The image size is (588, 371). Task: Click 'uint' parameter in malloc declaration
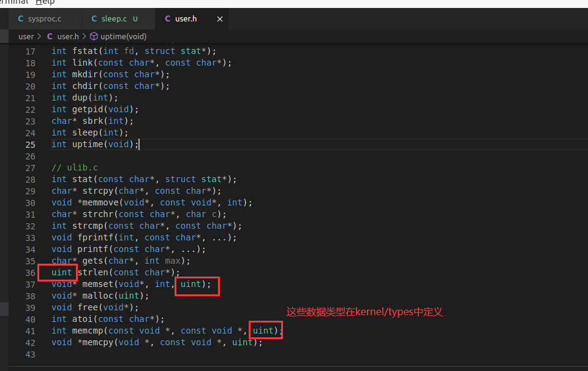pyautogui.click(x=129, y=296)
